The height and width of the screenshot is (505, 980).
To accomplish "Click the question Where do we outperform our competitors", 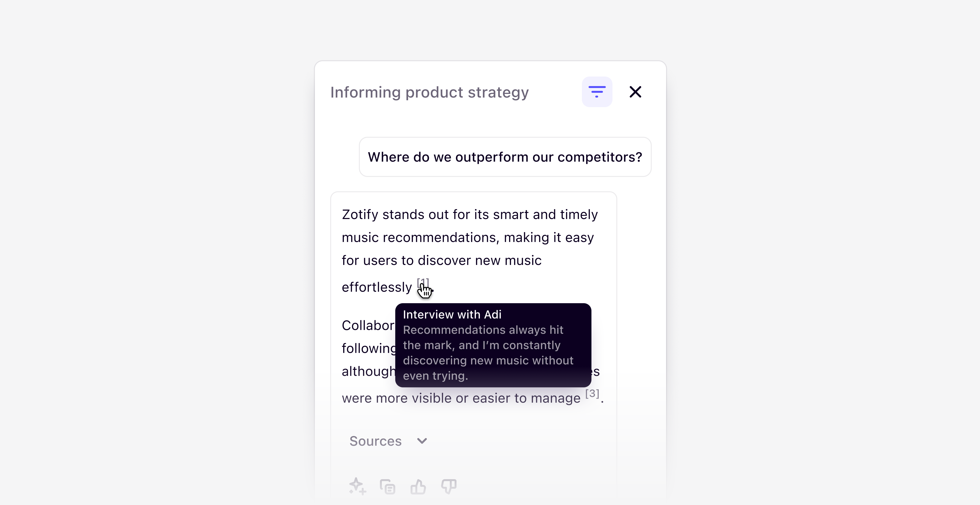I will (x=505, y=157).
